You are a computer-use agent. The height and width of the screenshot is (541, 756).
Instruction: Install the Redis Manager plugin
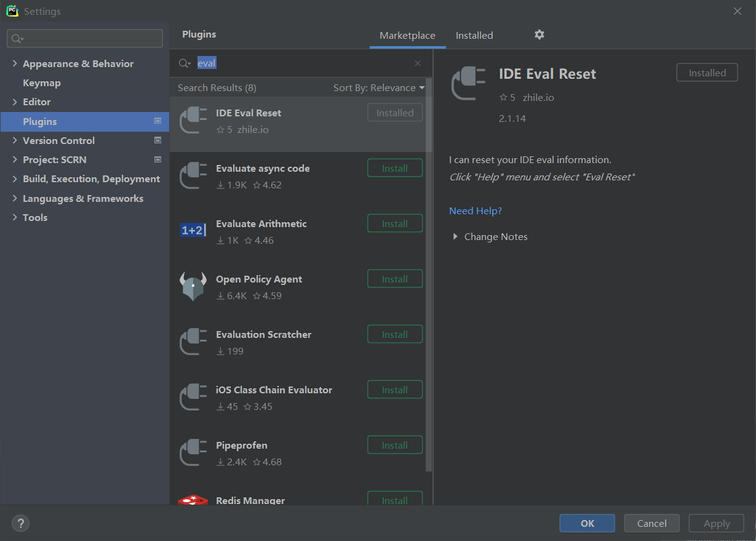coord(395,499)
